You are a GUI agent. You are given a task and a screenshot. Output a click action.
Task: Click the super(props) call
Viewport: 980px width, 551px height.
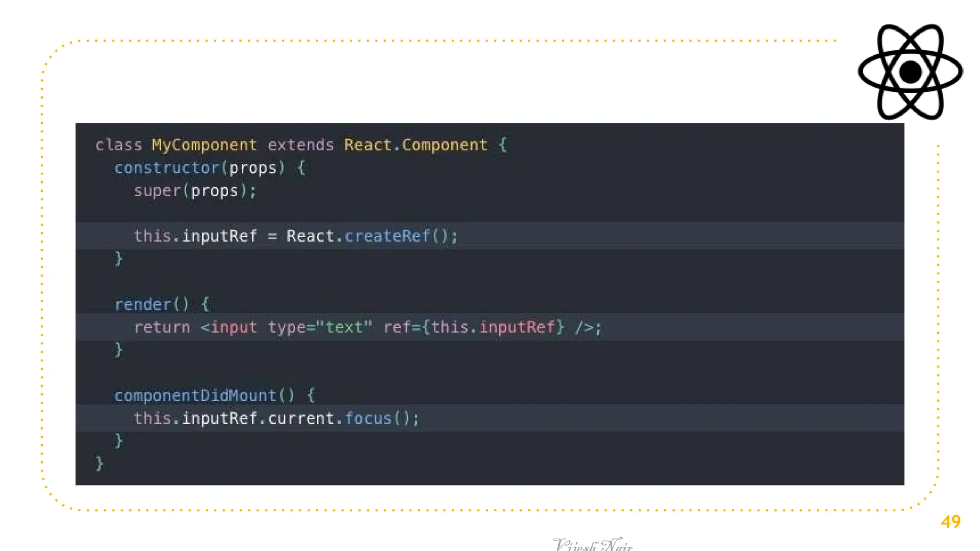click(195, 191)
